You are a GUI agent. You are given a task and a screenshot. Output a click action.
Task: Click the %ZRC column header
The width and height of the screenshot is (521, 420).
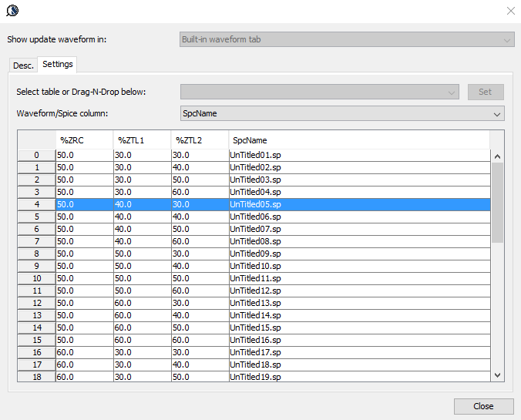point(84,140)
